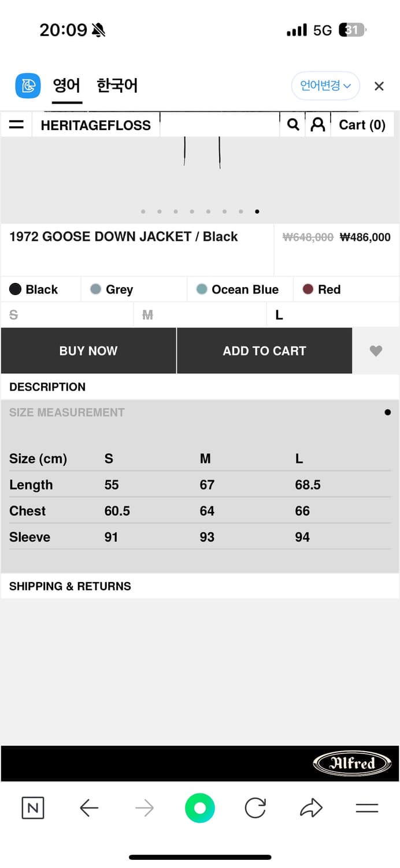The width and height of the screenshot is (400, 868).
Task: Tap the green circle center button
Action: coord(200,808)
